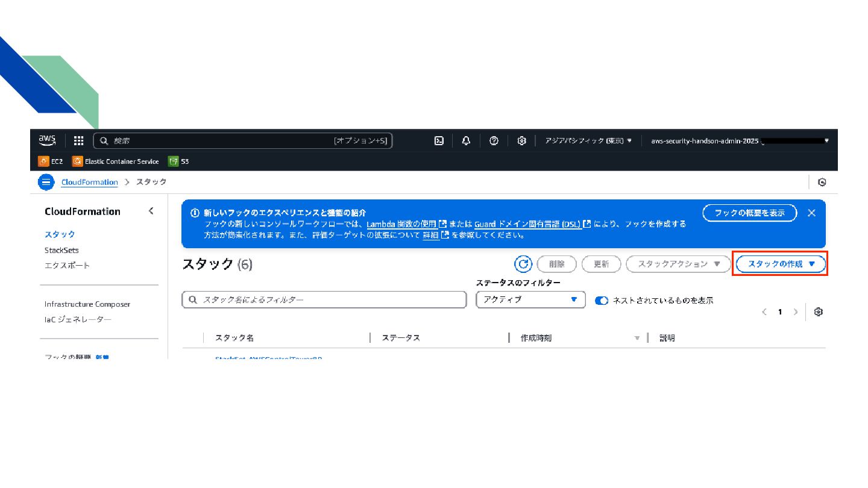Screen dimensions: 868x488
Task: Click the CloudFormation breadcrumb link
Action: click(x=89, y=182)
